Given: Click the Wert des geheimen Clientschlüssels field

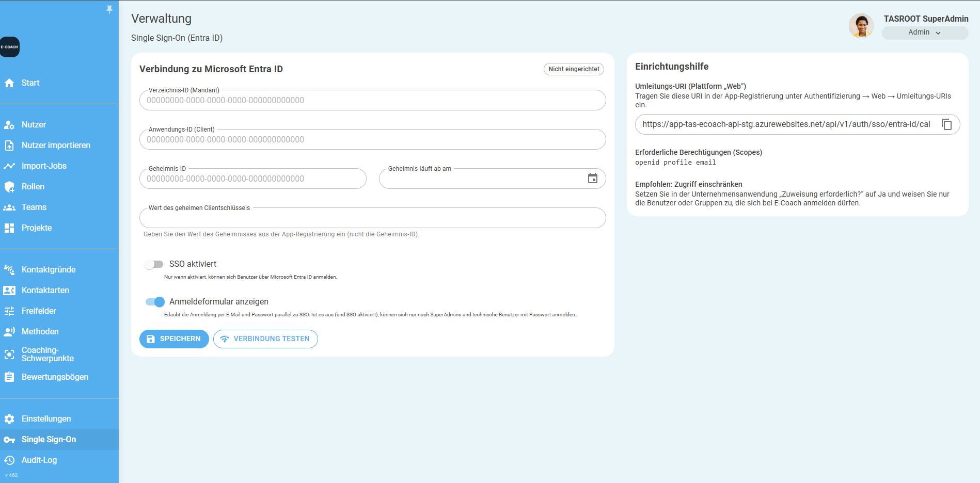Looking at the screenshot, I should (372, 218).
